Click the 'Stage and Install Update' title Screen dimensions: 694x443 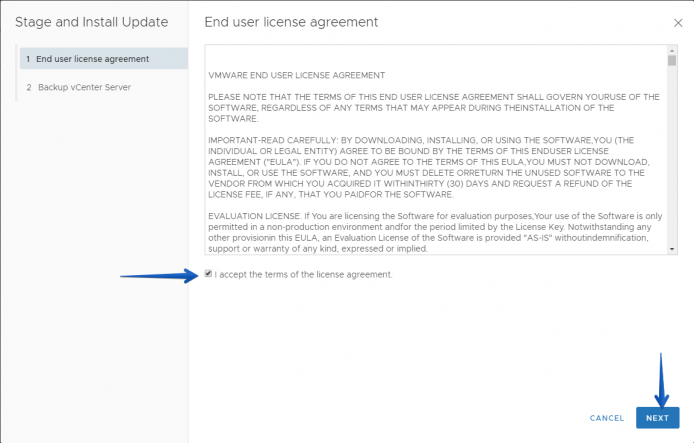tap(92, 22)
